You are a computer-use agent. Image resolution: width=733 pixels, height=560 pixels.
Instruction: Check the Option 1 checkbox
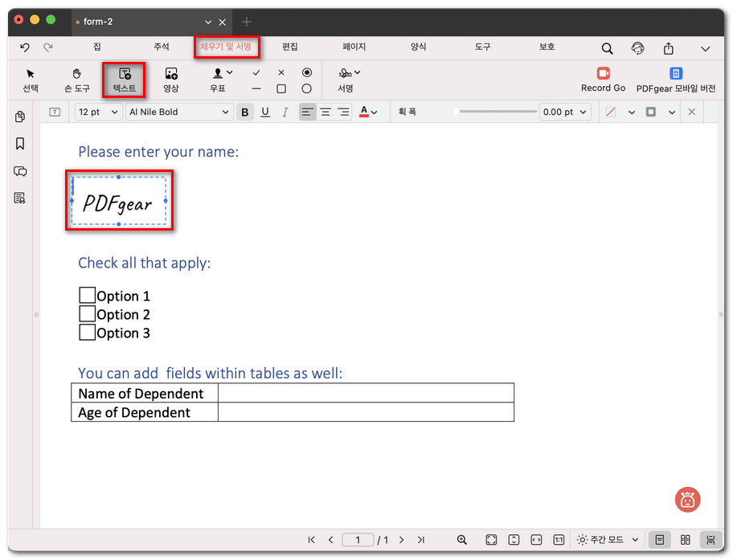[x=87, y=296]
